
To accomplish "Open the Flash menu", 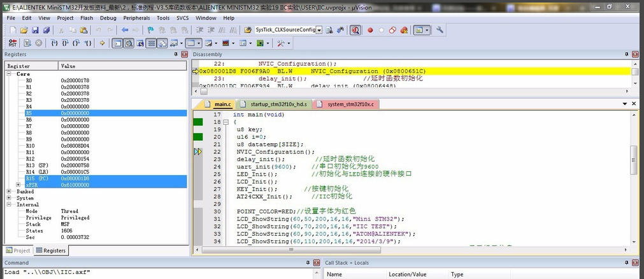I will [87, 18].
